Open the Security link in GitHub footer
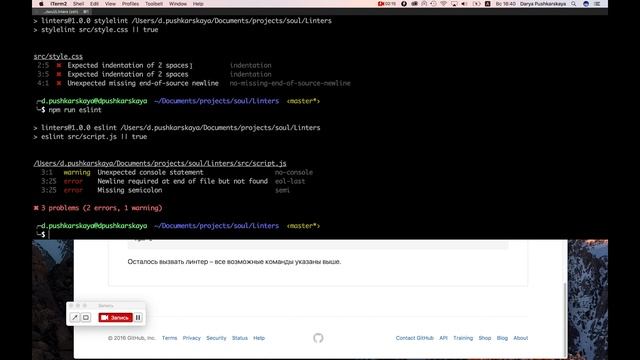Screen dimensions: 640x360 tap(216, 338)
